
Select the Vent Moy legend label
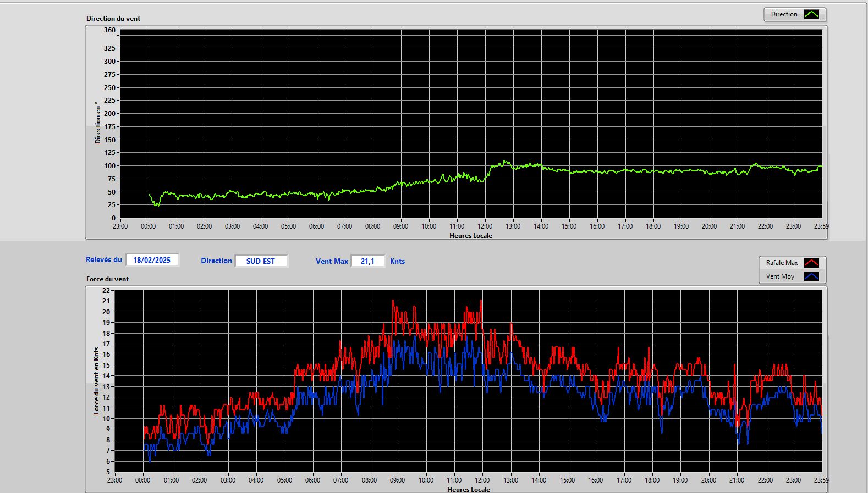click(x=780, y=276)
